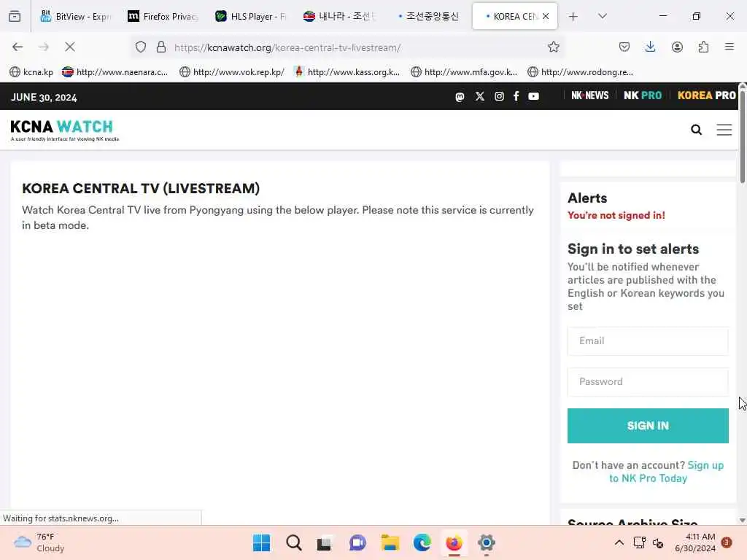
Task: Open NK News link
Action: [x=589, y=96]
